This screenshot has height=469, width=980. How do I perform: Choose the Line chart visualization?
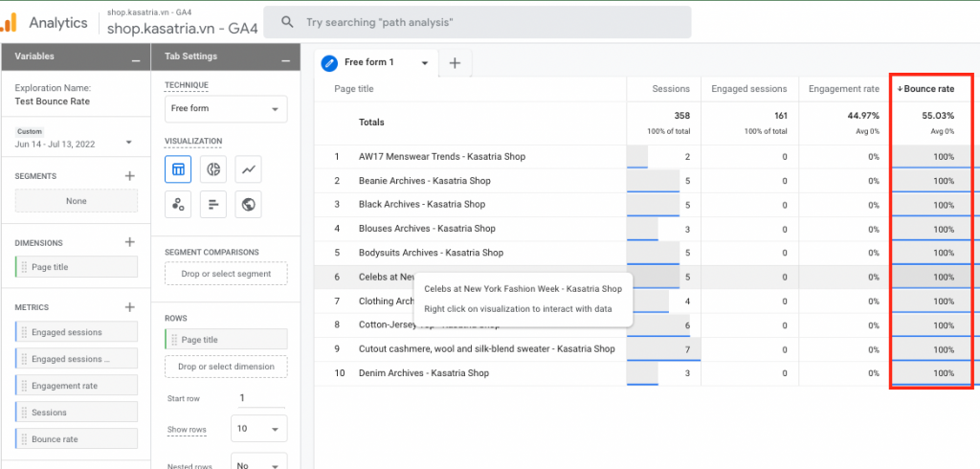tap(248, 169)
